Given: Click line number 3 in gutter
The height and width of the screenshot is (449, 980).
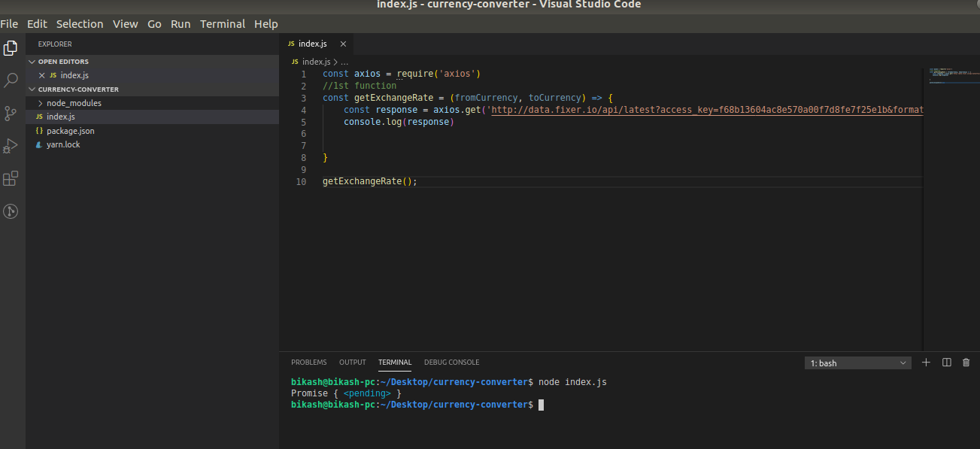Looking at the screenshot, I should 303,98.
